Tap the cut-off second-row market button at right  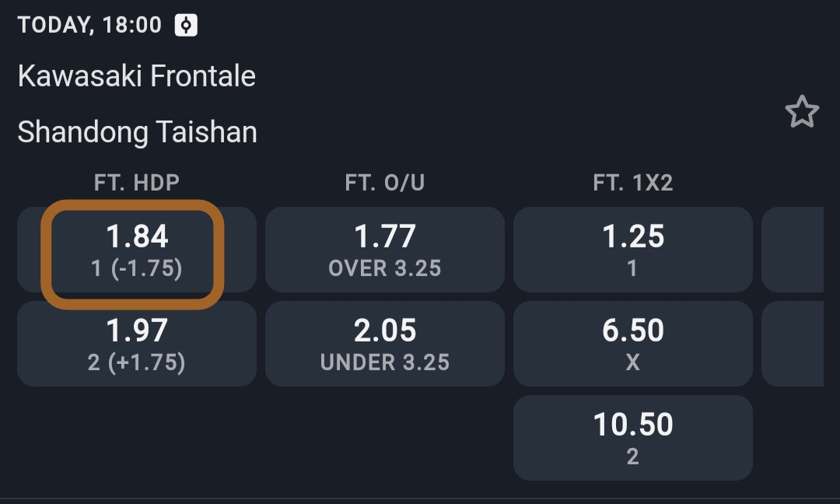tap(793, 344)
